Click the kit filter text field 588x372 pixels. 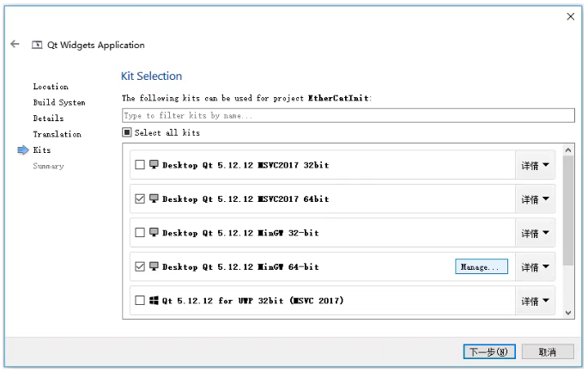348,115
